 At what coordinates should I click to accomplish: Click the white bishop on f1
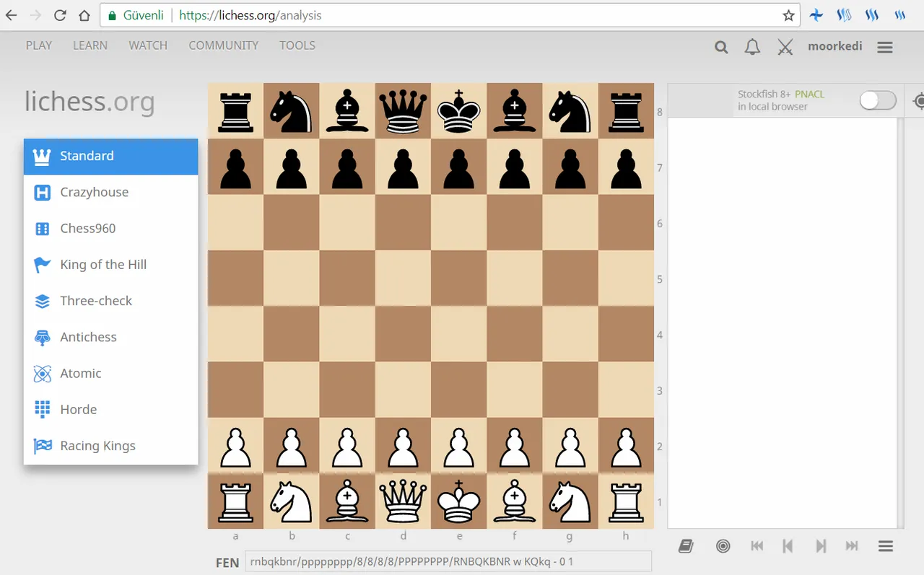tap(515, 501)
